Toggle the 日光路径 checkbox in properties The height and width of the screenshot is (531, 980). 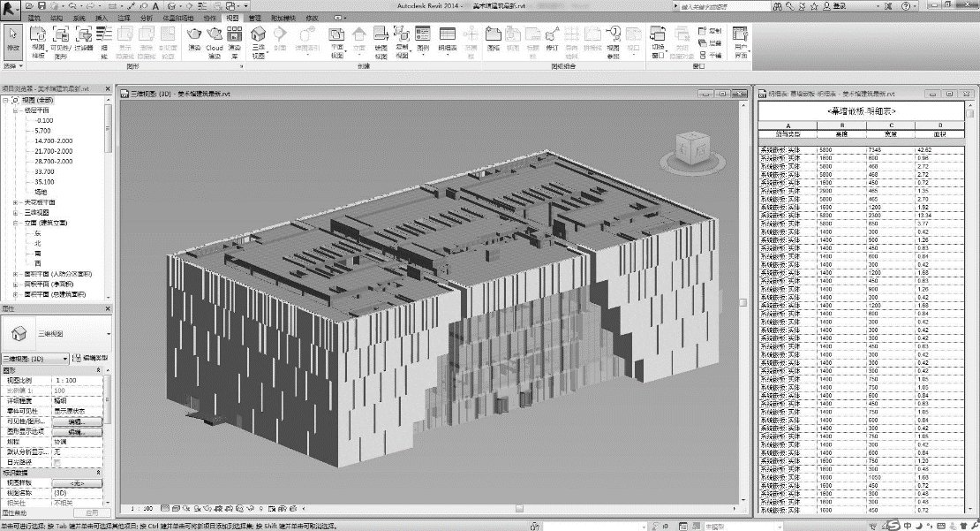[x=57, y=462]
